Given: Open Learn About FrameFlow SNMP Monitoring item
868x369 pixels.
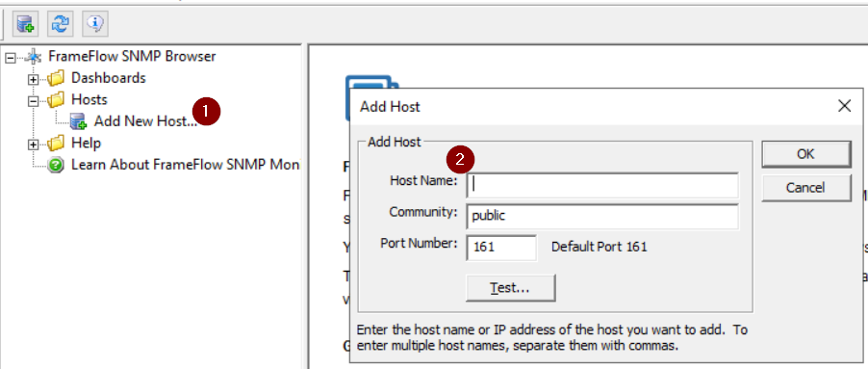Looking at the screenshot, I should tap(186, 165).
